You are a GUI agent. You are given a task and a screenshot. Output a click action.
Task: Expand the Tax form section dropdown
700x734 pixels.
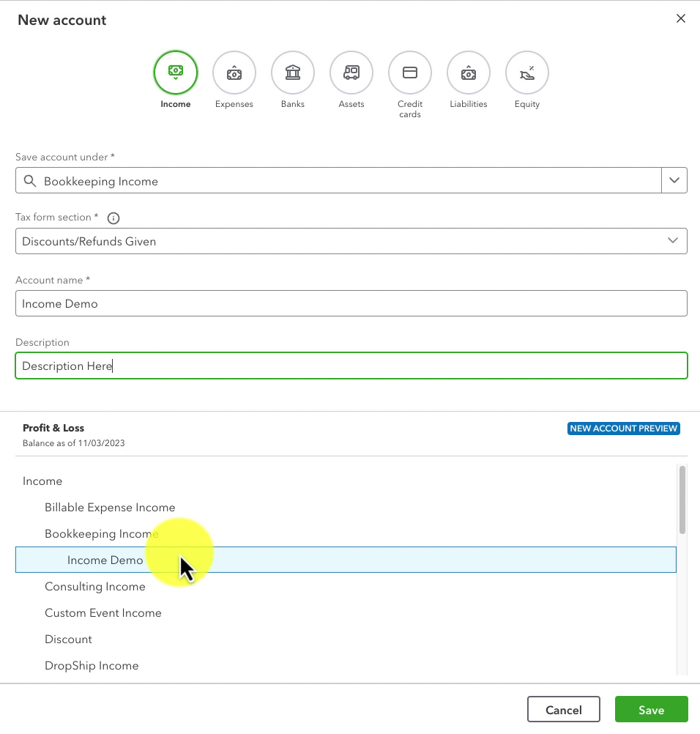pyautogui.click(x=673, y=240)
